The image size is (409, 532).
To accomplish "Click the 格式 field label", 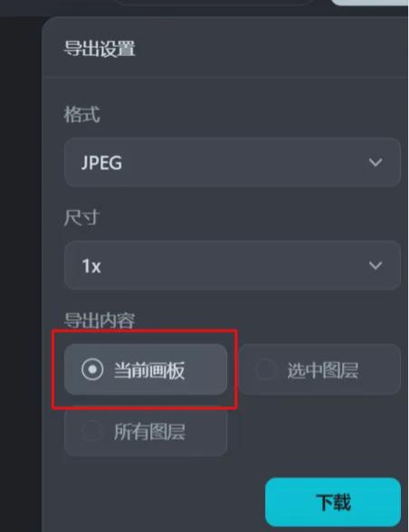I will point(81,114).
